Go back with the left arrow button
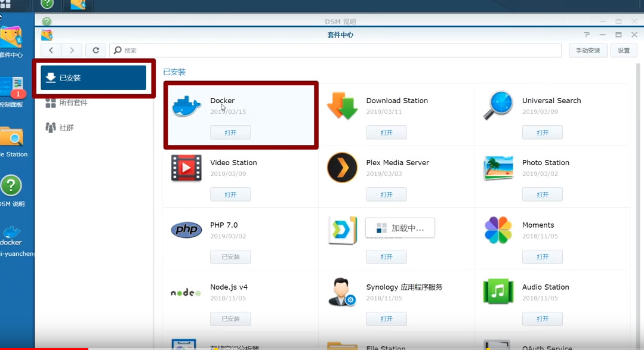Viewport: 644px width, 350px height. click(51, 50)
